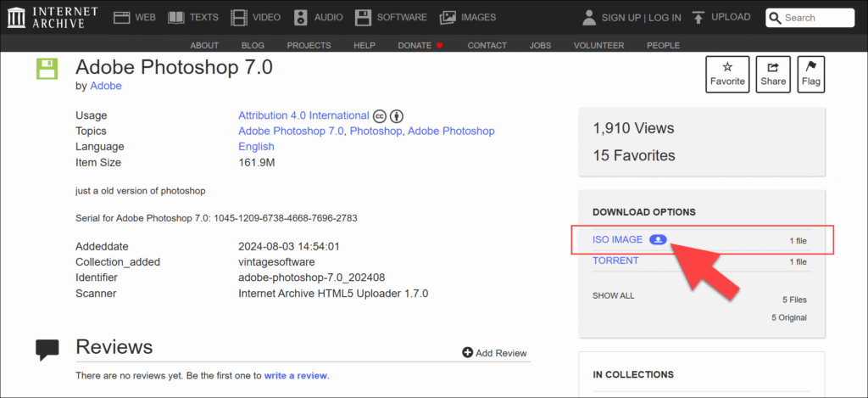This screenshot has height=398, width=868.
Task: Click SIGN UP | LOG IN
Action: point(641,18)
